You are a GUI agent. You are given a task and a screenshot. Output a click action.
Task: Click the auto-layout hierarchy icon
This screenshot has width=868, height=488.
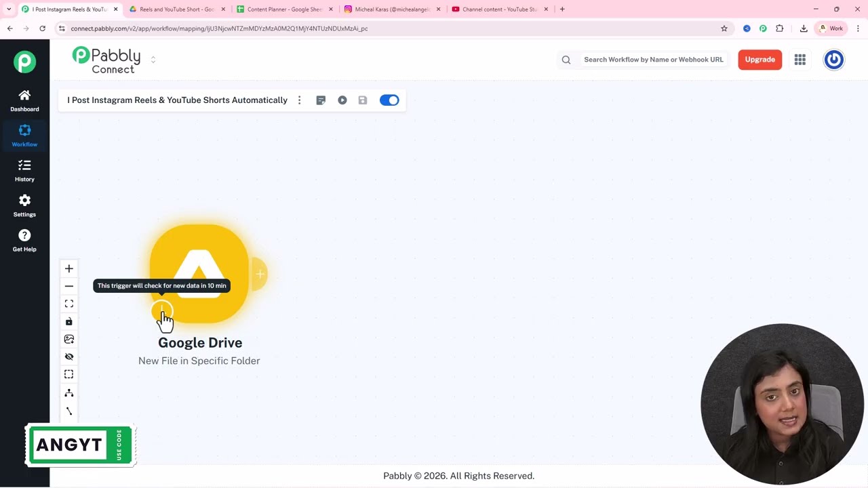(68, 393)
